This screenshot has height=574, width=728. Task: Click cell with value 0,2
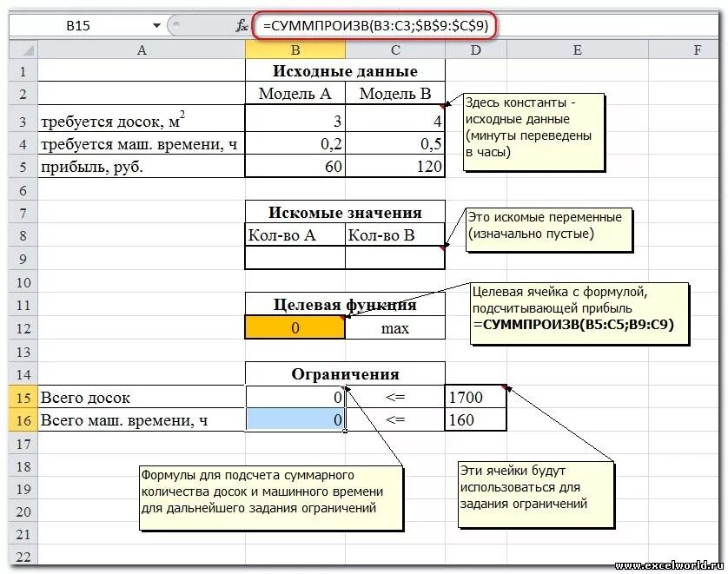pyautogui.click(x=295, y=144)
